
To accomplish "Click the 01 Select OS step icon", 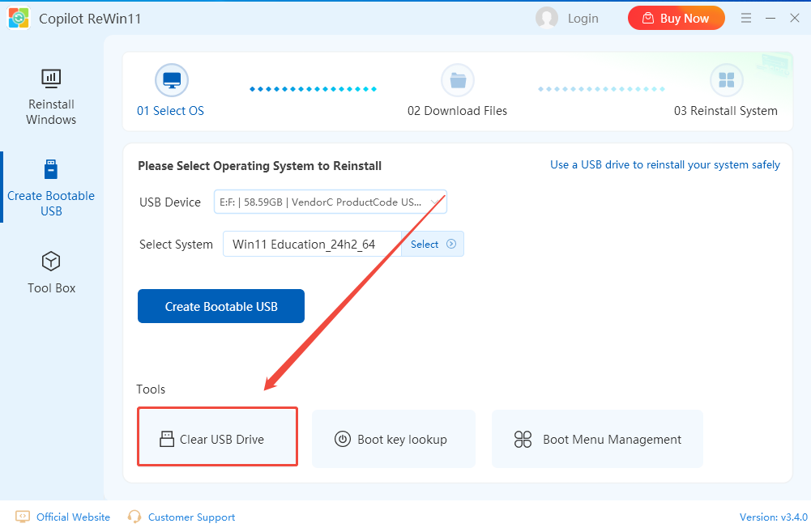I will 171,81.
